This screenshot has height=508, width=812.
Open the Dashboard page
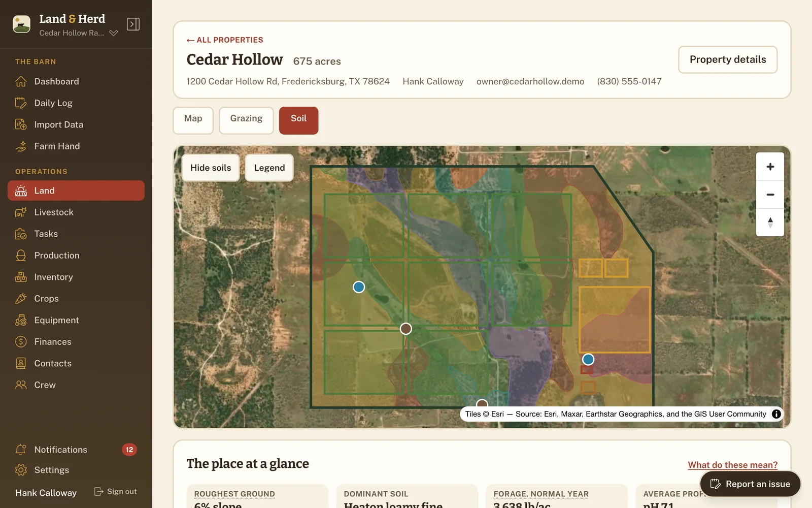(x=76, y=81)
